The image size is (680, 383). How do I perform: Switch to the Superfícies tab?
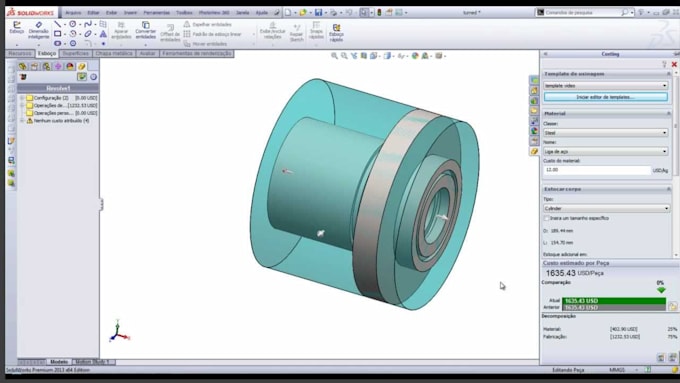tap(75, 53)
